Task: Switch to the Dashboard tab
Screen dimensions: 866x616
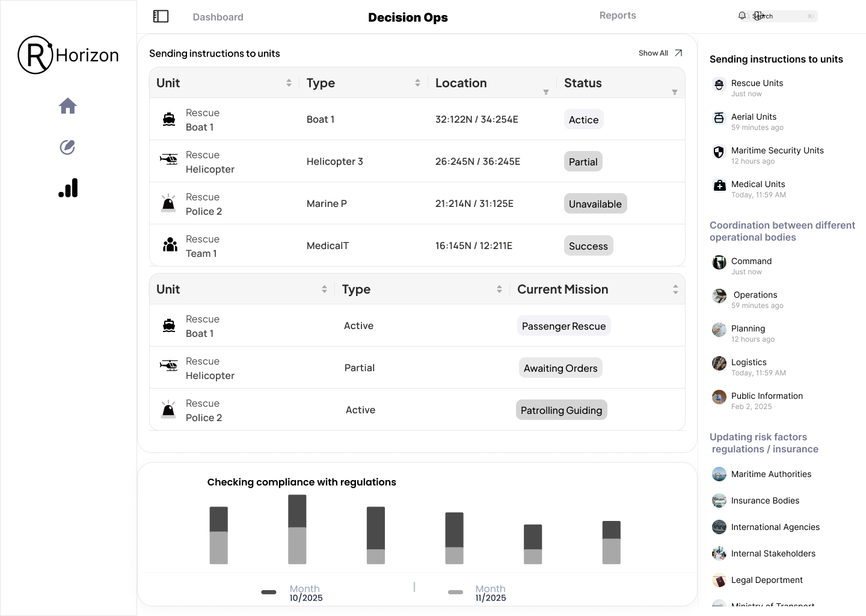Action: [x=218, y=17]
